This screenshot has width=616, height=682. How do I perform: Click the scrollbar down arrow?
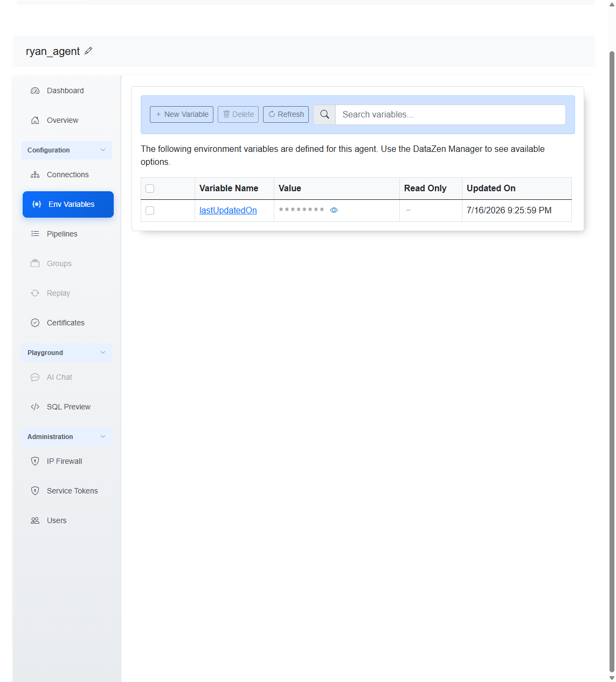(x=612, y=678)
